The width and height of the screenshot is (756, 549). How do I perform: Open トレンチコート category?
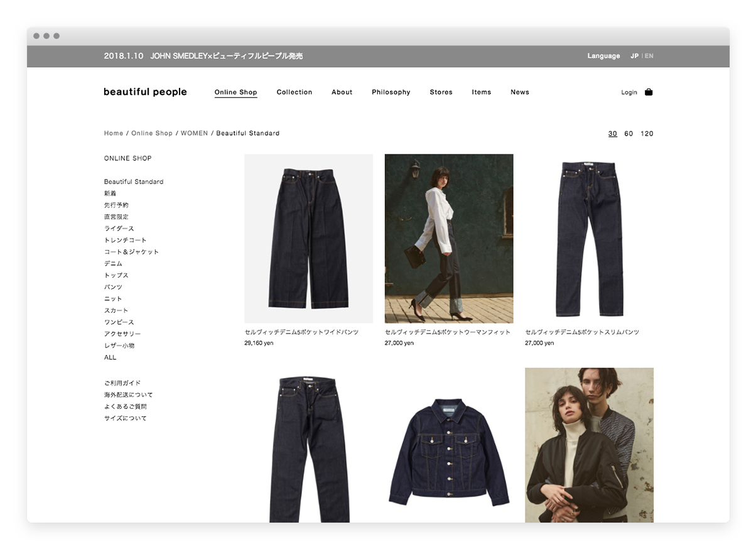(x=125, y=240)
